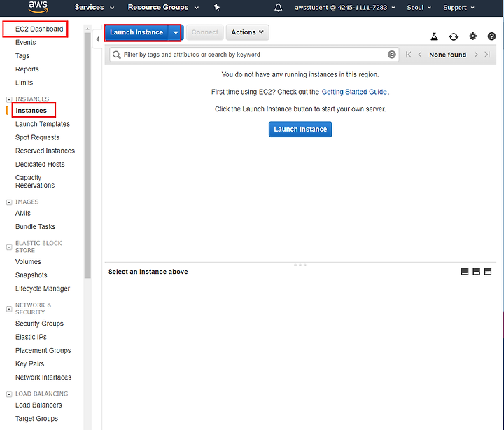Open the settings gear icon
The width and height of the screenshot is (504, 430).
click(472, 36)
